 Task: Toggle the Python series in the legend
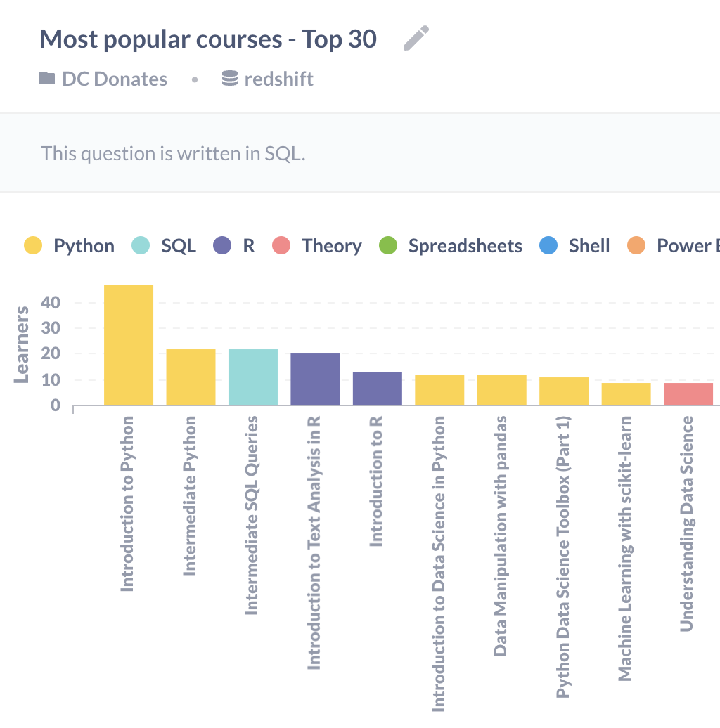click(84, 245)
